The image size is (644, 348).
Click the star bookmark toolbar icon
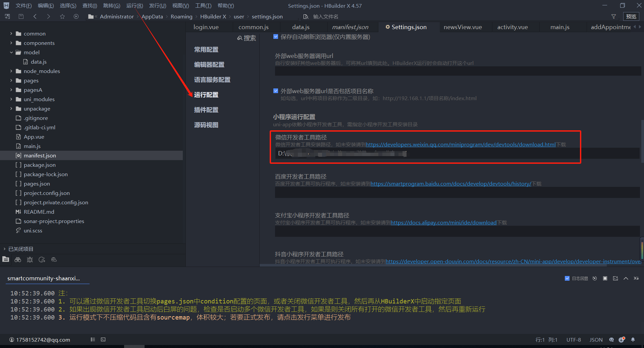(62, 16)
